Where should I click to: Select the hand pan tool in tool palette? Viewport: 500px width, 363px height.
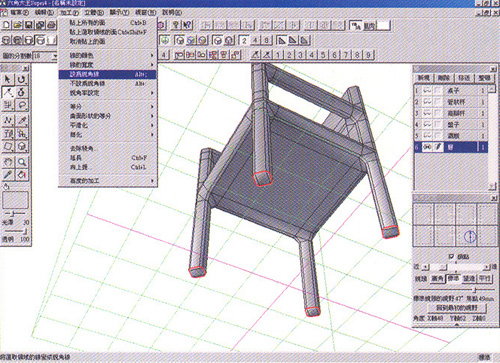click(x=8, y=162)
